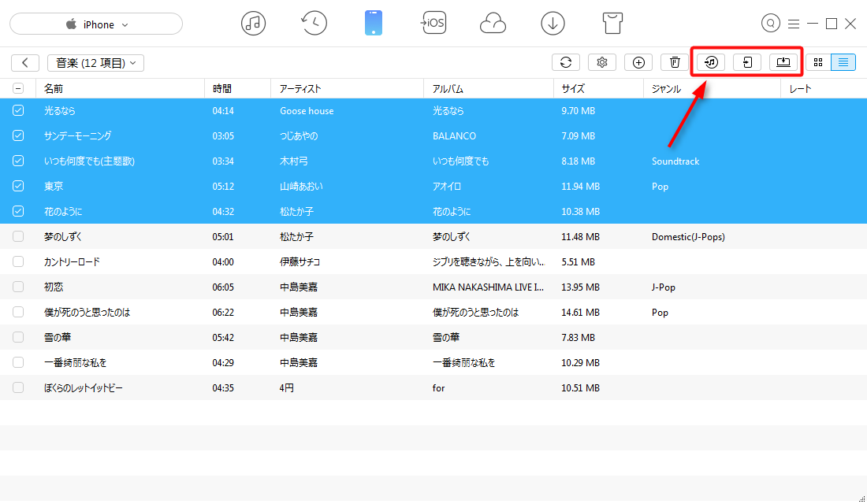Check the カントリーロード song checkbox
The image size is (867, 504).
point(18,261)
